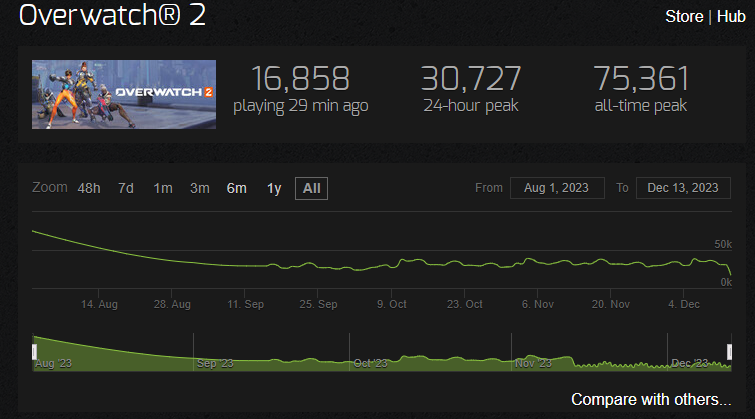755x419 pixels.
Task: Click the 9. Oct axis label
Action: pyautogui.click(x=391, y=304)
